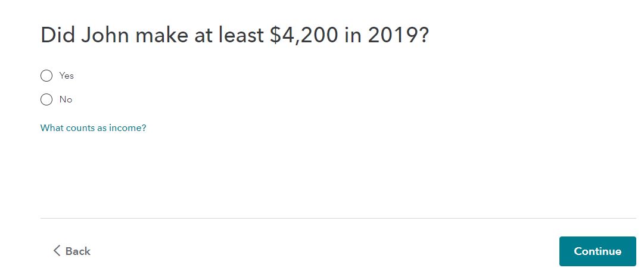Return to previous step via Back arrow

click(x=57, y=251)
